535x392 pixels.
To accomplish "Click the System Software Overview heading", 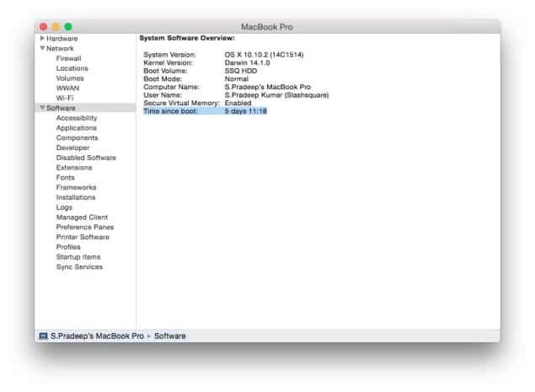I will (187, 38).
